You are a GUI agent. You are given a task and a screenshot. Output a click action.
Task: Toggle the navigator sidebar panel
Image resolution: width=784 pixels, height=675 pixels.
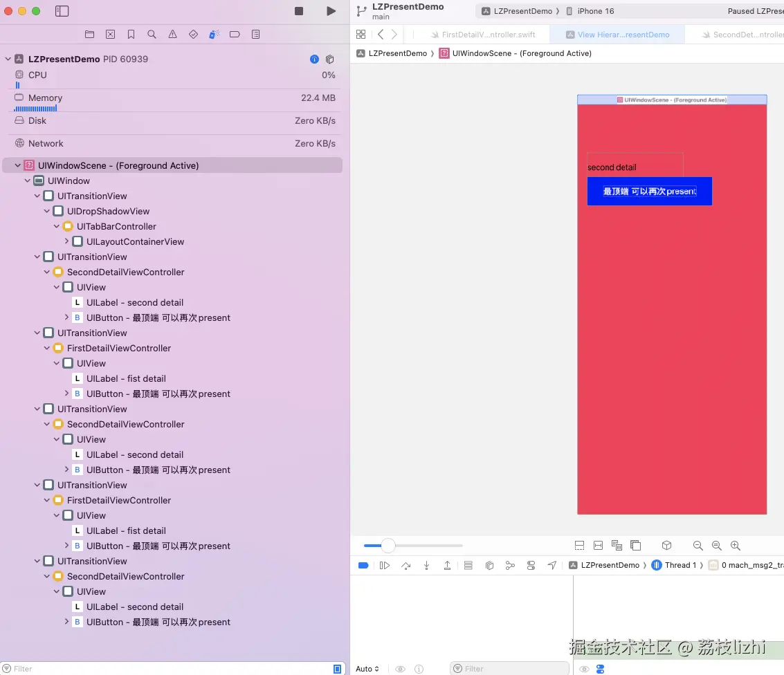(x=62, y=11)
